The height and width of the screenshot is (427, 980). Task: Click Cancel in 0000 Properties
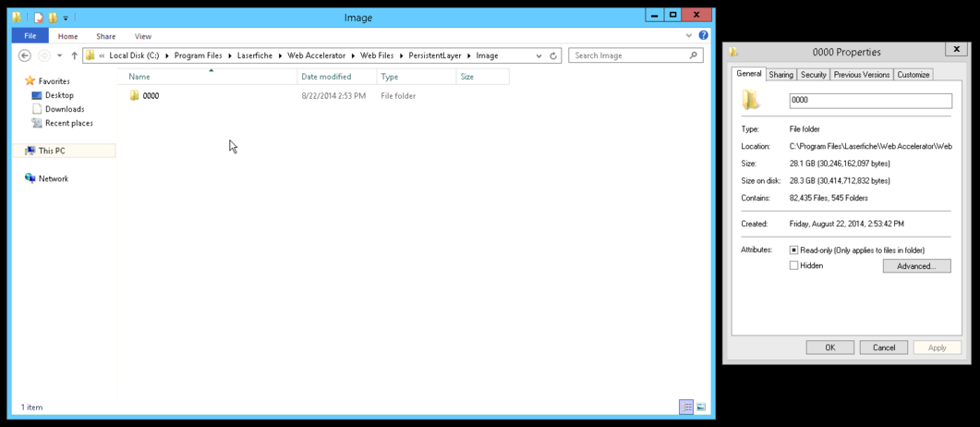tap(884, 348)
